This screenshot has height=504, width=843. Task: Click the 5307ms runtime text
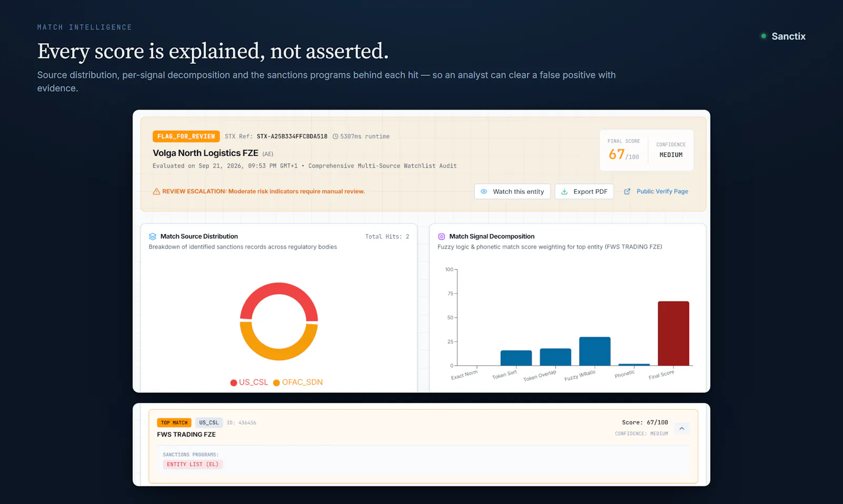365,136
